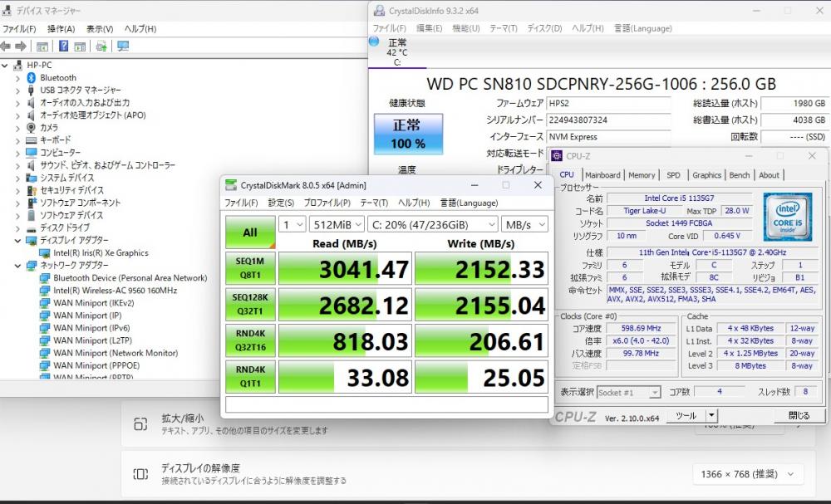Expand the カメラ category
Screen dimensions: 831x504
pyautogui.click(x=18, y=128)
